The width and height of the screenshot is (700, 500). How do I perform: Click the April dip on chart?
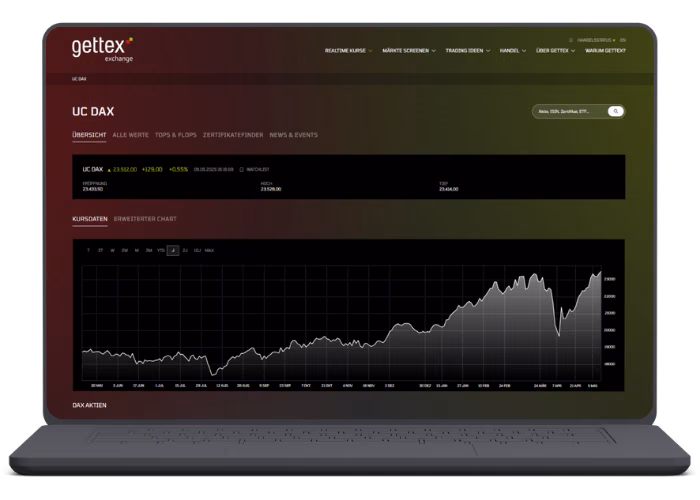tap(558, 334)
